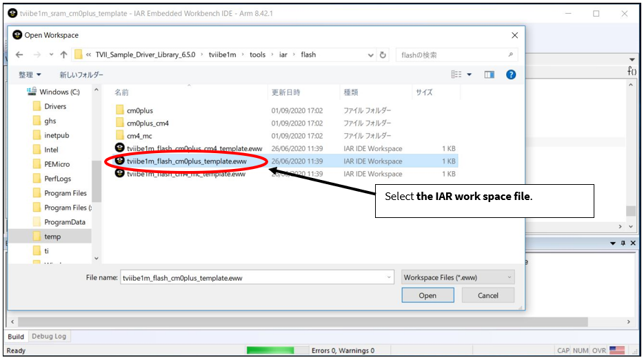
Task: Click the flash search box
Action: 456,54
